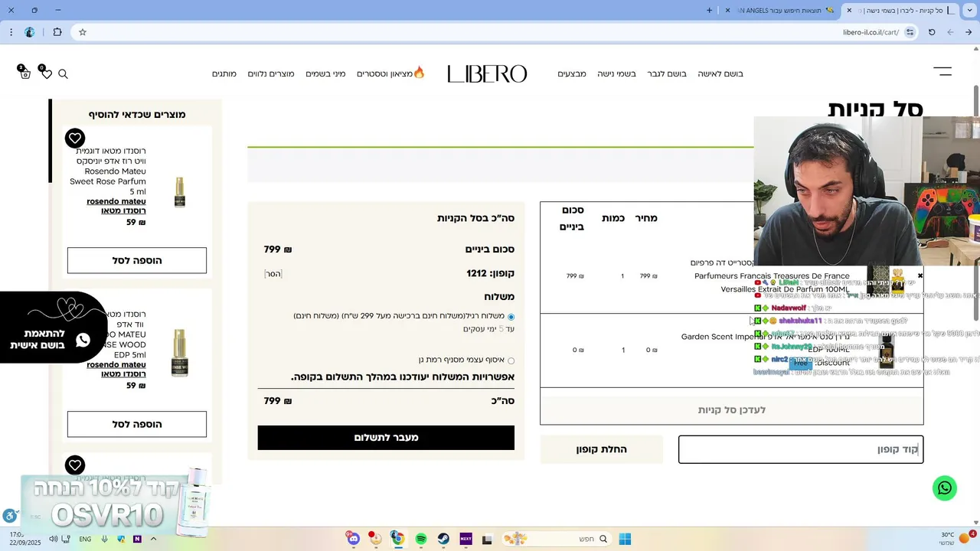Click the taskbar search box חפש
Image resolution: width=980 pixels, height=551 pixels.
[x=557, y=539]
